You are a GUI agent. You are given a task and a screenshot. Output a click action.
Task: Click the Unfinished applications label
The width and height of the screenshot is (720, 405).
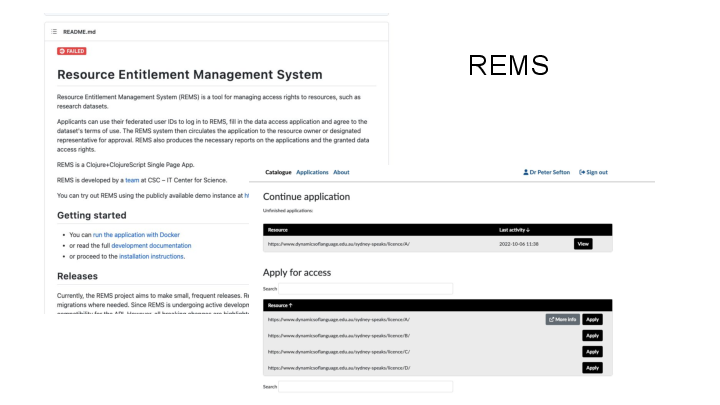tap(287, 211)
